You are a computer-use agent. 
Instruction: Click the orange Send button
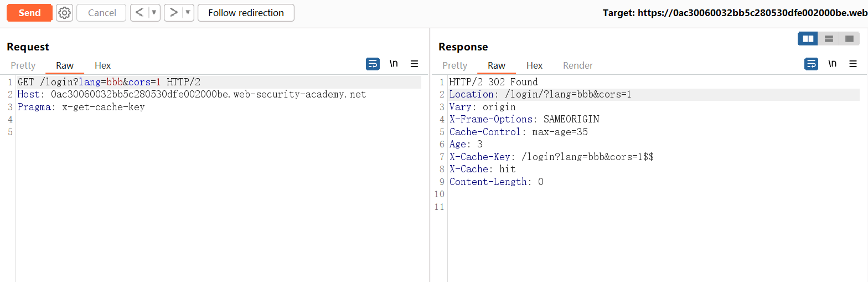(30, 13)
